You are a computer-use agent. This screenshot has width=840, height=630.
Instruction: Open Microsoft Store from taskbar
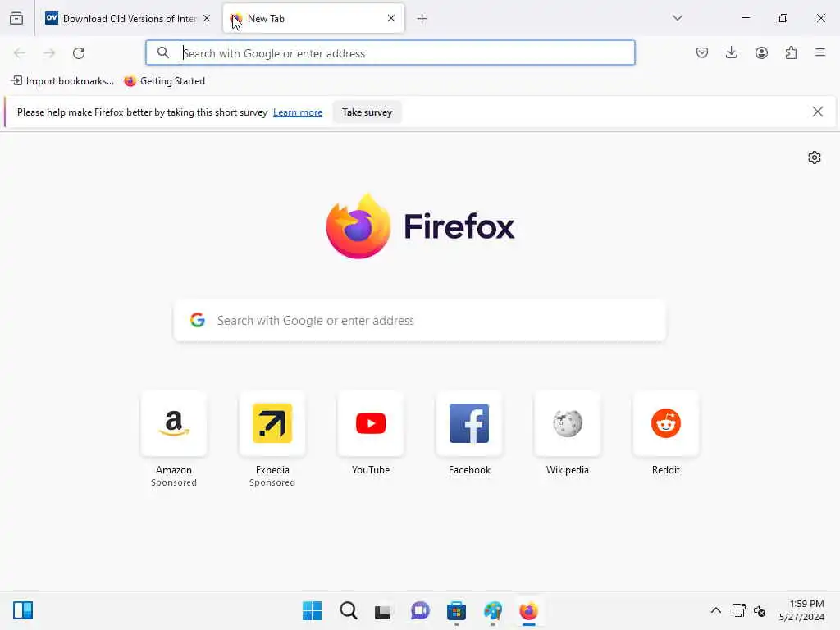tap(456, 610)
